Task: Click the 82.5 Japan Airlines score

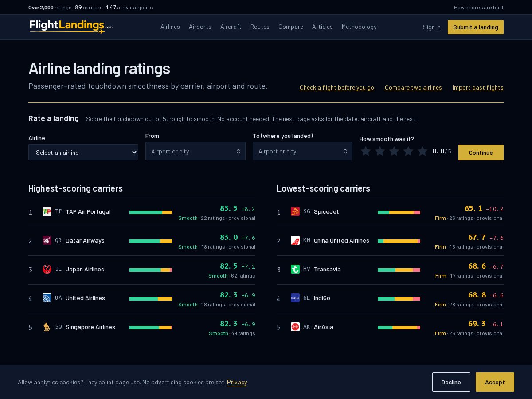Action: coord(229,266)
